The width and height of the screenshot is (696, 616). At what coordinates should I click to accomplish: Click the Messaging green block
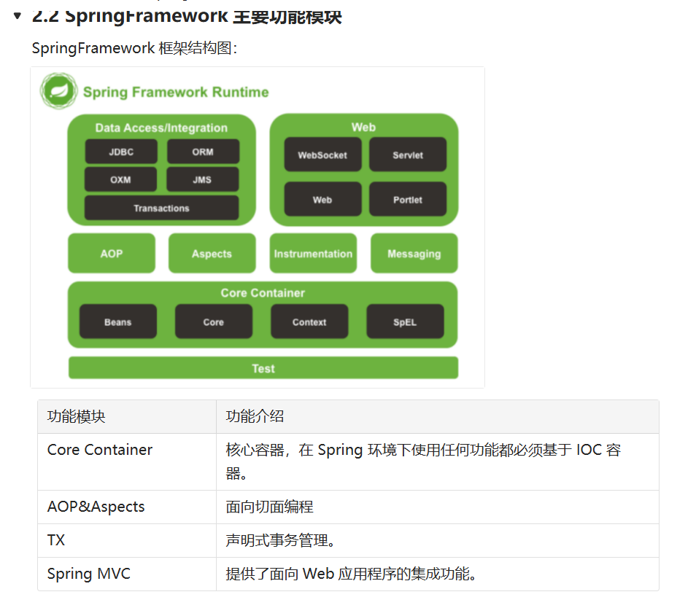click(414, 253)
